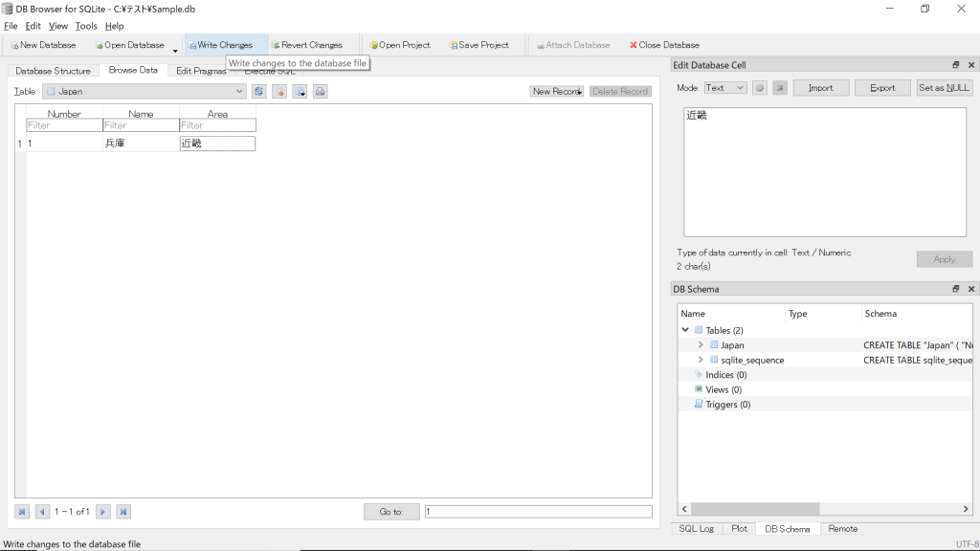Click inside the cell editor text area
Screen dimensions: 980x551
(824, 172)
